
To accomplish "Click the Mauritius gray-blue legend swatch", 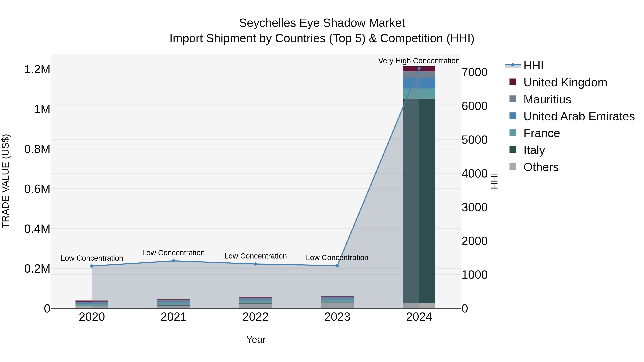I will pos(513,99).
